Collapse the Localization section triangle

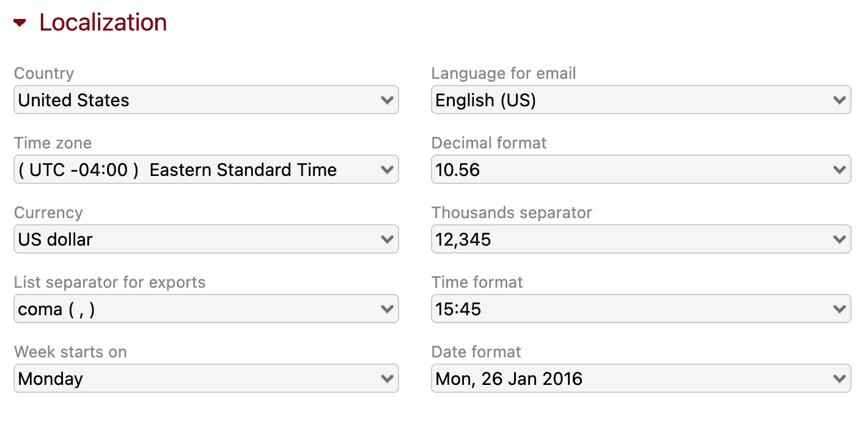20,23
